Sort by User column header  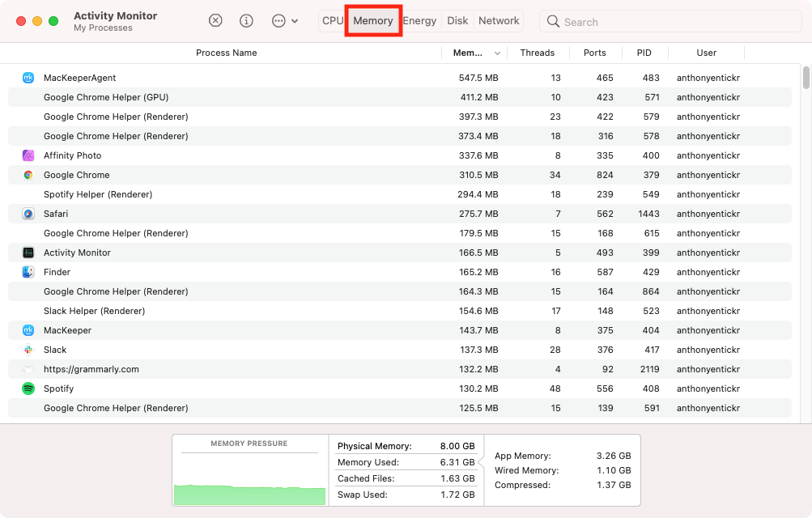coord(707,53)
